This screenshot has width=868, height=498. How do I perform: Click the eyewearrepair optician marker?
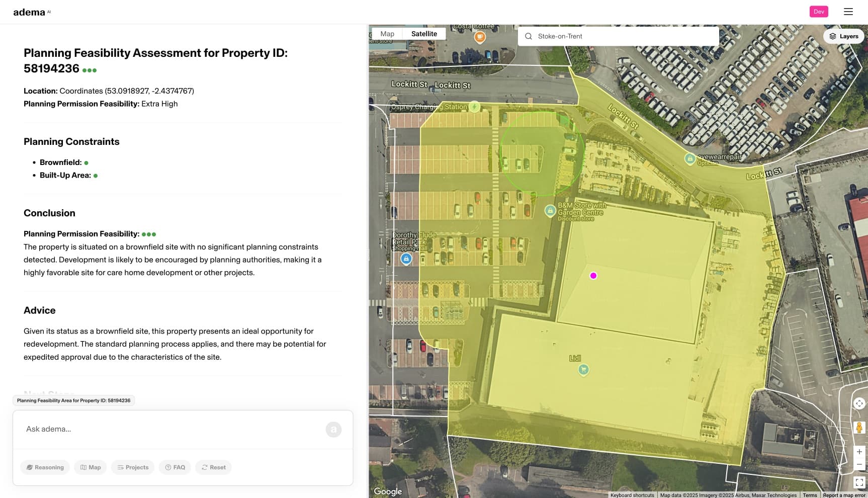(690, 159)
